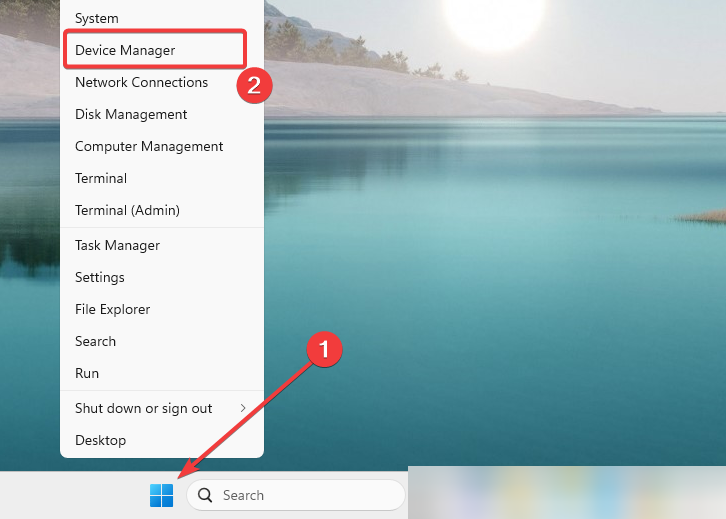
Task: Open Task Manager
Action: pyautogui.click(x=162, y=245)
